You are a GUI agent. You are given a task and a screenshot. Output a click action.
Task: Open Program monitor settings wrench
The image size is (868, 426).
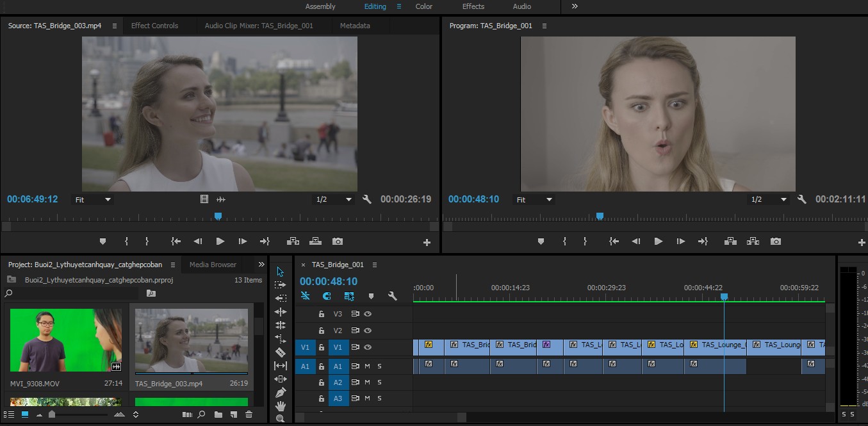tap(802, 199)
